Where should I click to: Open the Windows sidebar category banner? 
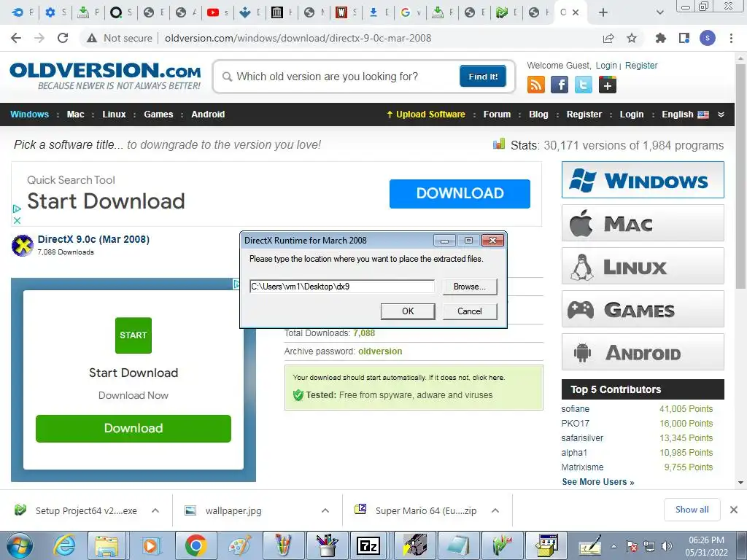(x=643, y=180)
